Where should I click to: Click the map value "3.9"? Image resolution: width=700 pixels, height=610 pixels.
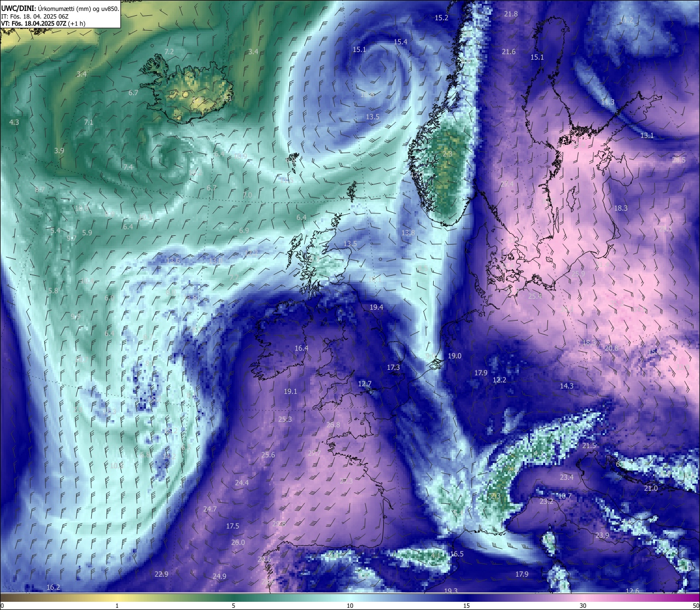tap(59, 151)
